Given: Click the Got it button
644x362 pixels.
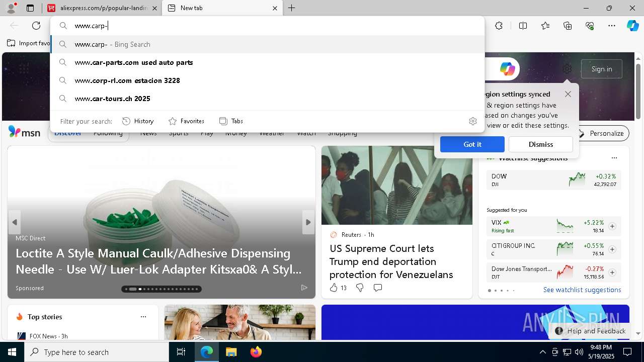Looking at the screenshot, I should point(472,144).
